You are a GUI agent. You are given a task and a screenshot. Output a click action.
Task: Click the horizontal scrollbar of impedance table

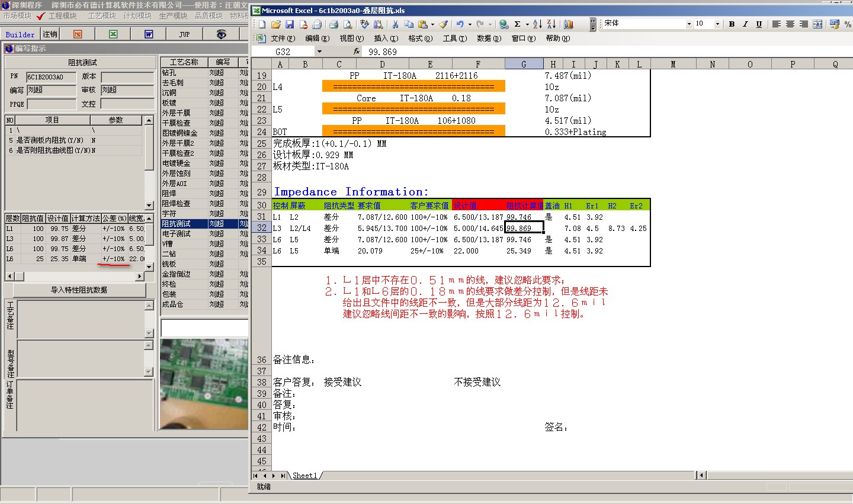coord(74,277)
